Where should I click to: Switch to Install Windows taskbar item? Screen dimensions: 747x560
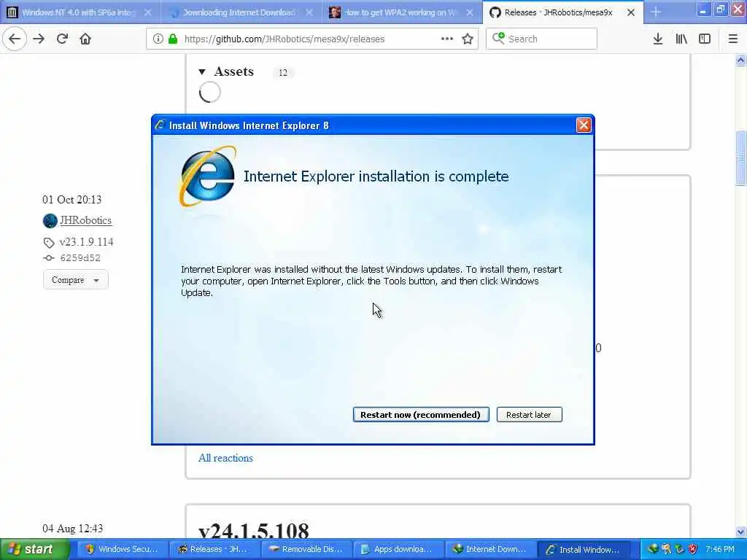click(x=582, y=550)
